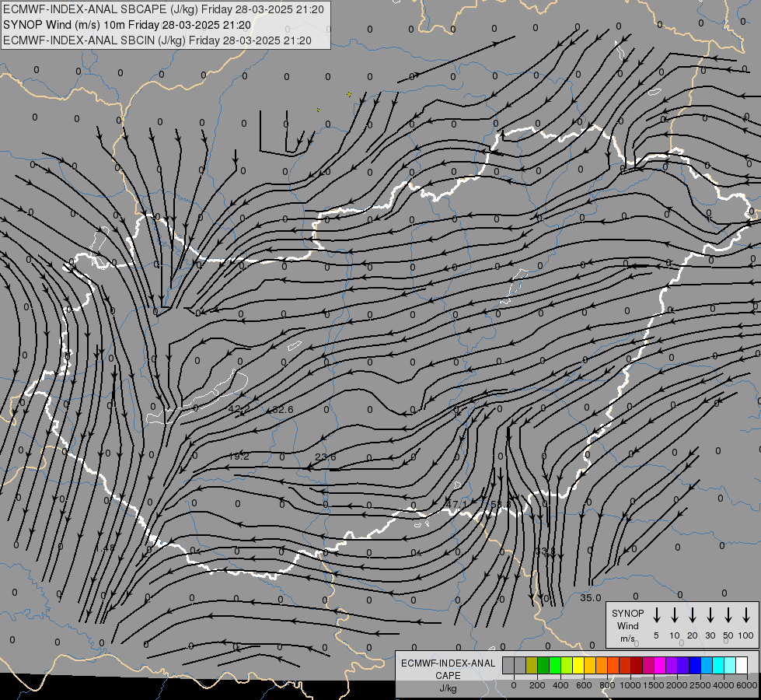Click the 32.6 value on the map

282,410
